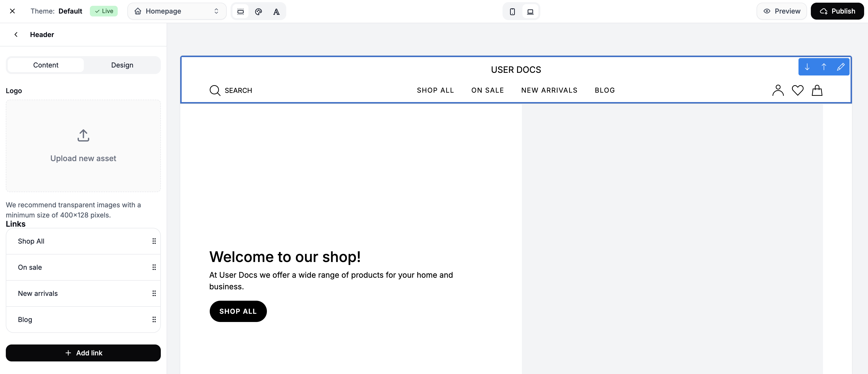The width and height of the screenshot is (868, 374).
Task: Click NEW ARRIVALS in the preview navigation
Action: tap(549, 90)
